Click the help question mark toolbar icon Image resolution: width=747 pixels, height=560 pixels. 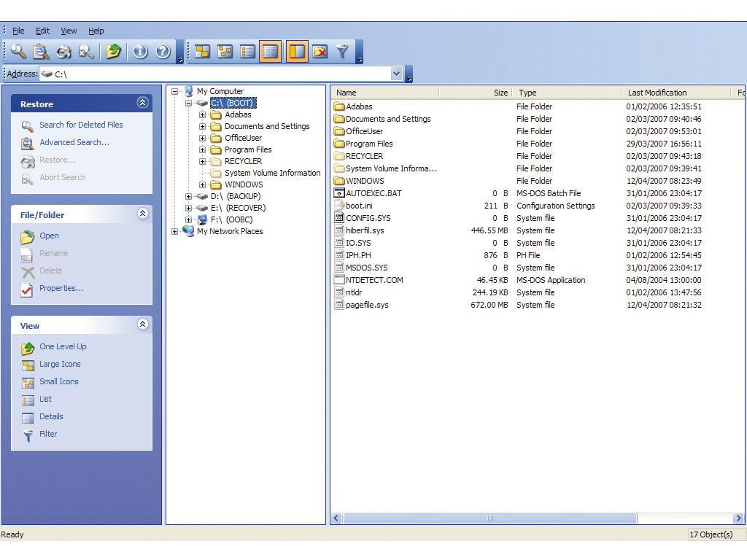click(x=163, y=52)
